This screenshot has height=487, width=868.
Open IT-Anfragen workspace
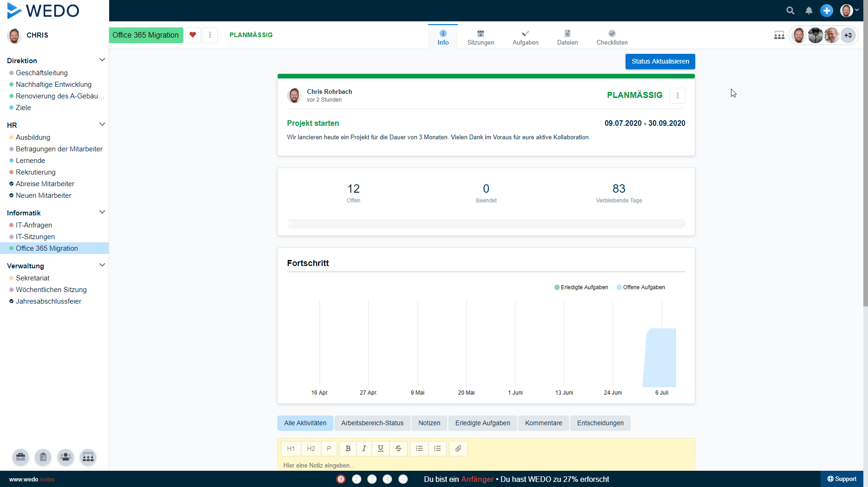34,225
